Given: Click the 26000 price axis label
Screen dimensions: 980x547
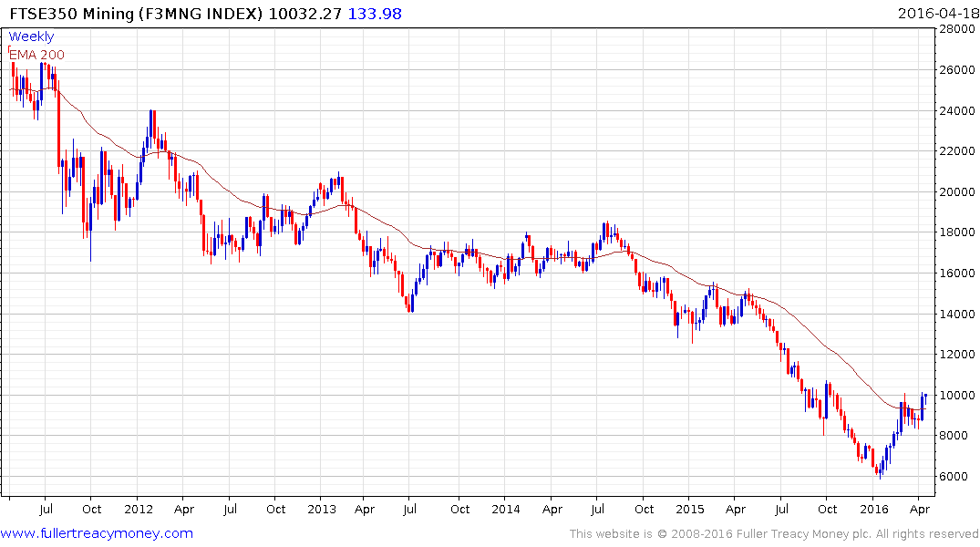Looking at the screenshot, I should tap(957, 69).
